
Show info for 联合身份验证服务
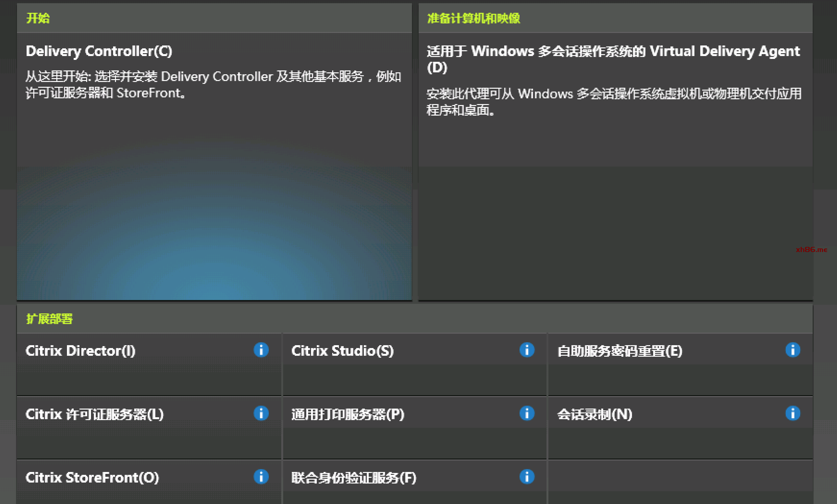(527, 476)
